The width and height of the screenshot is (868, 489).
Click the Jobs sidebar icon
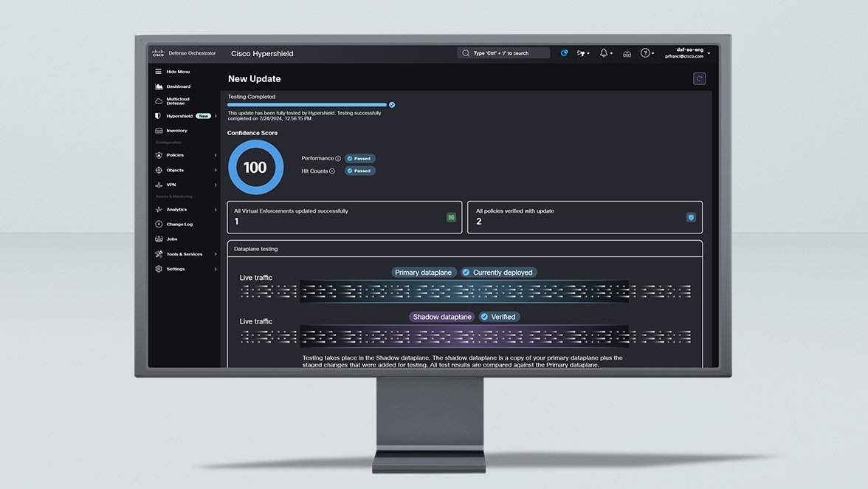pyautogui.click(x=159, y=239)
